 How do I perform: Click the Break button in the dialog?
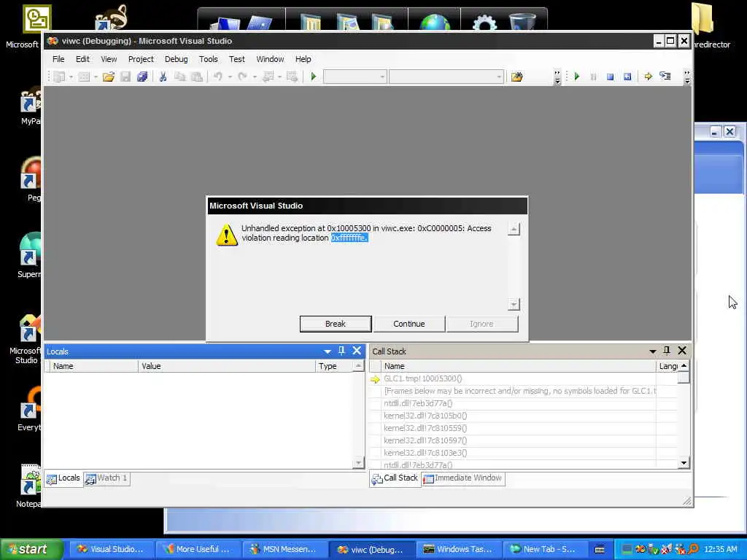click(336, 324)
